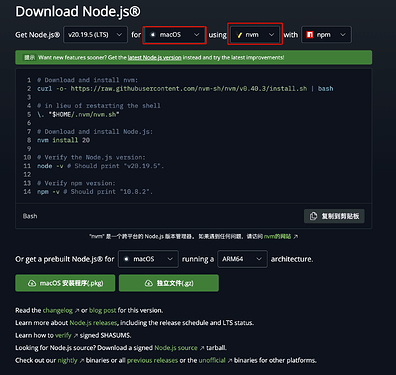Viewport: 396px width, 375px height.
Task: Copy the code to clipboard
Action: click(334, 216)
